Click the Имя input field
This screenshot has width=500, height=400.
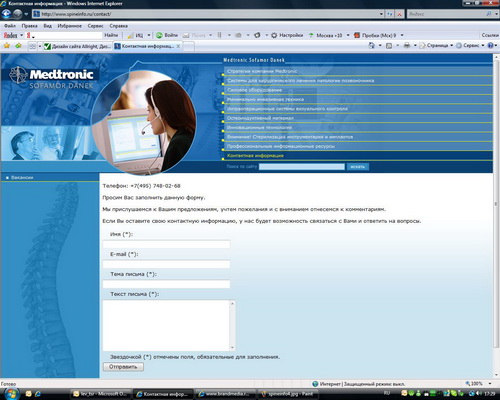tap(166, 244)
